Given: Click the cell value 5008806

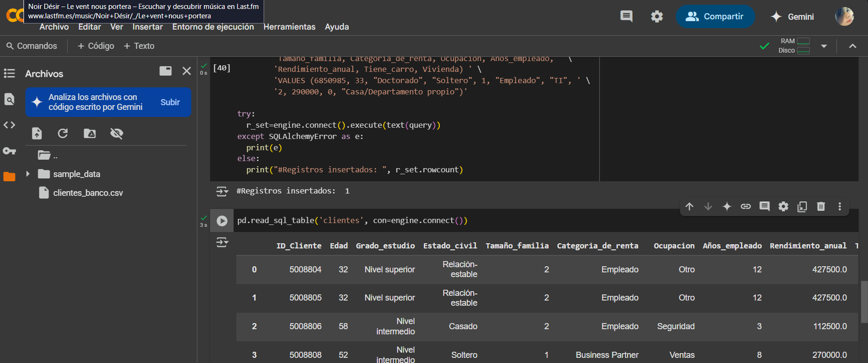Looking at the screenshot, I should (305, 326).
